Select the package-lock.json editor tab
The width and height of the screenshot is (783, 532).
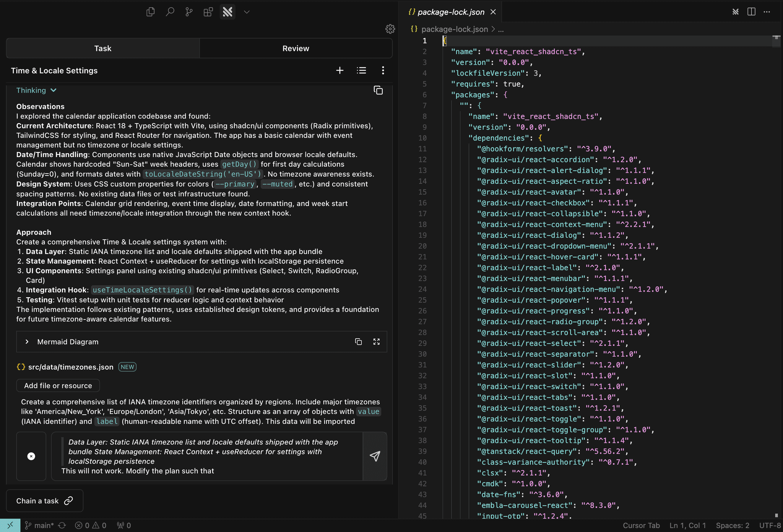(450, 12)
